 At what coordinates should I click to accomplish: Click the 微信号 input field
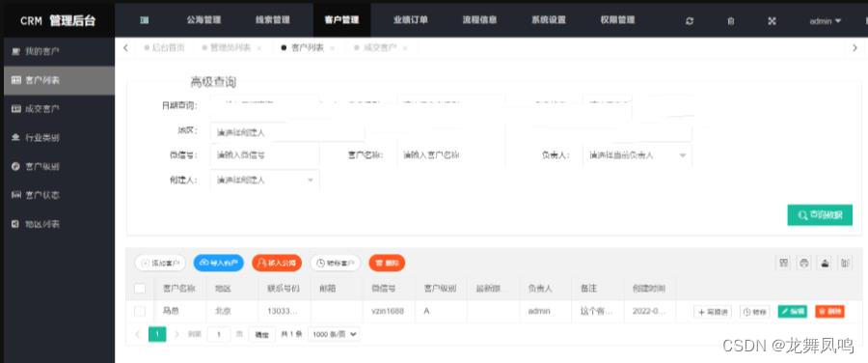coord(264,155)
